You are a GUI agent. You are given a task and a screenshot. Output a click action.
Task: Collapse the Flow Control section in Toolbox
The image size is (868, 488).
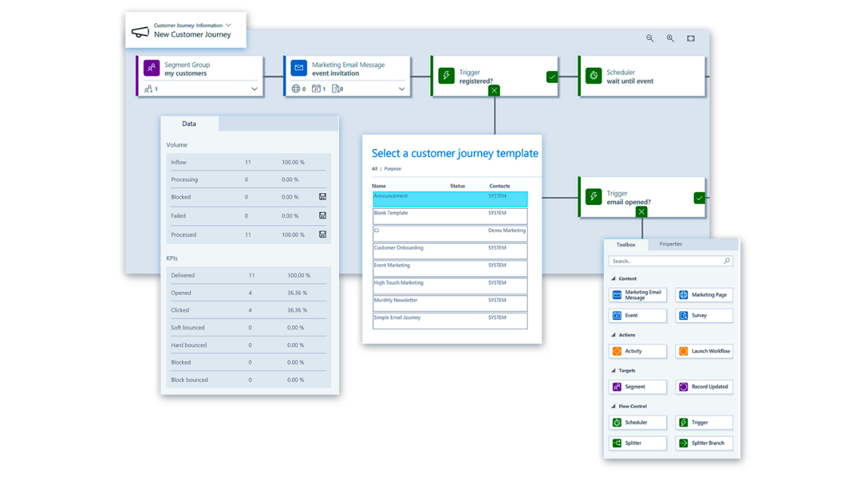(614, 407)
